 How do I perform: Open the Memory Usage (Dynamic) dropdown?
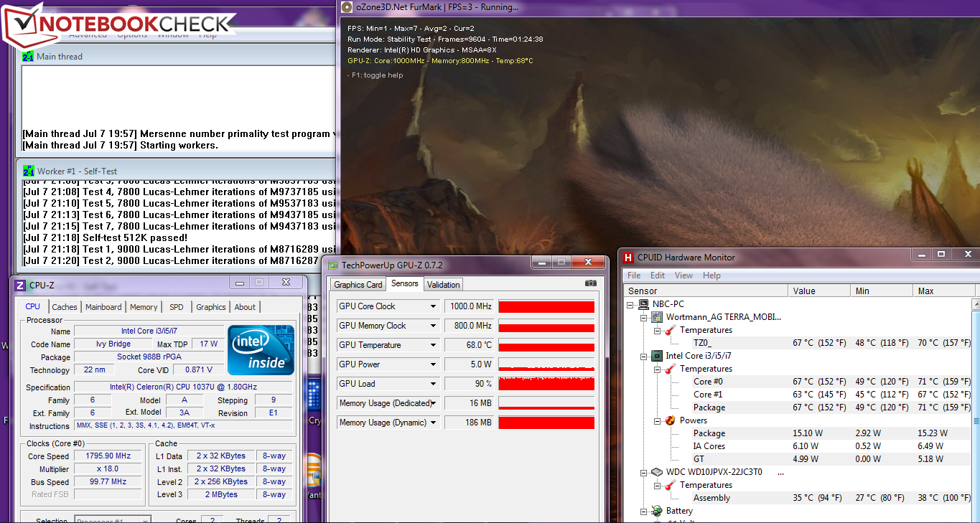click(434, 423)
